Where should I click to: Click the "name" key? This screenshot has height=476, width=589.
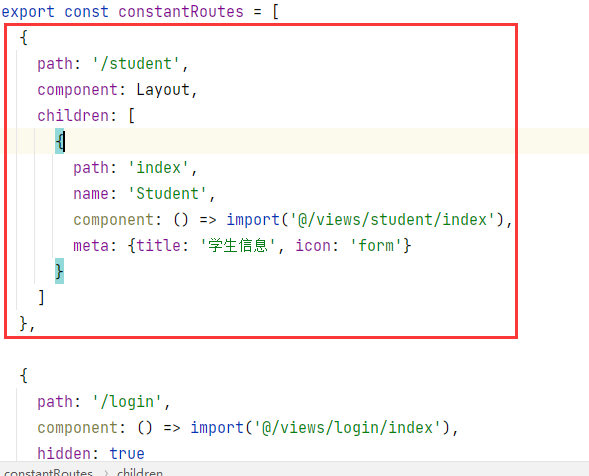pos(91,193)
